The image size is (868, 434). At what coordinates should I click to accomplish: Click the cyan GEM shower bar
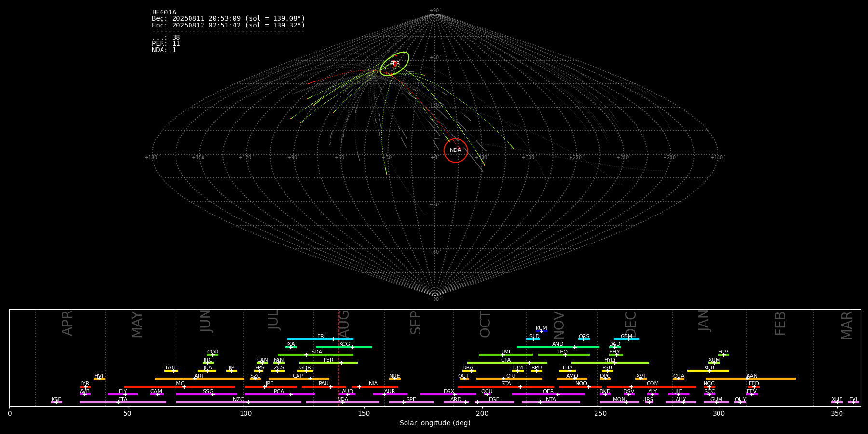pos(626,339)
